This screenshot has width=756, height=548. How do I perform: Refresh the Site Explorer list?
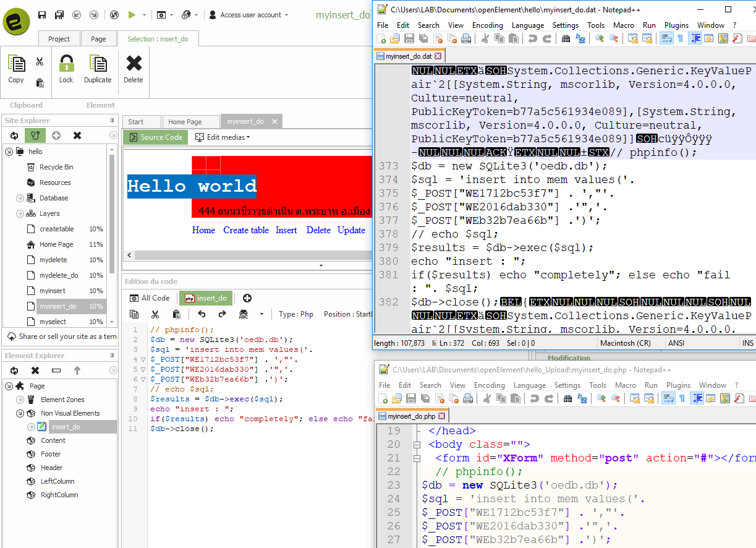click(14, 135)
